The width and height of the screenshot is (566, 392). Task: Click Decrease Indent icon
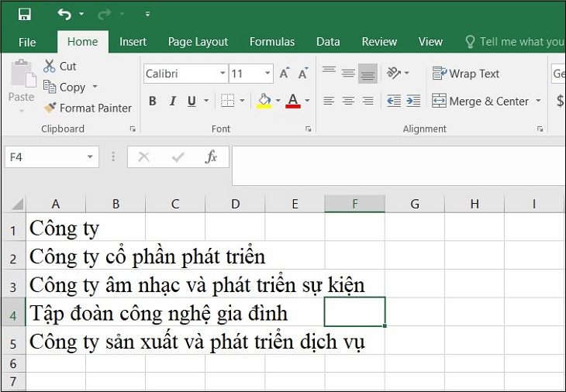pos(394,101)
